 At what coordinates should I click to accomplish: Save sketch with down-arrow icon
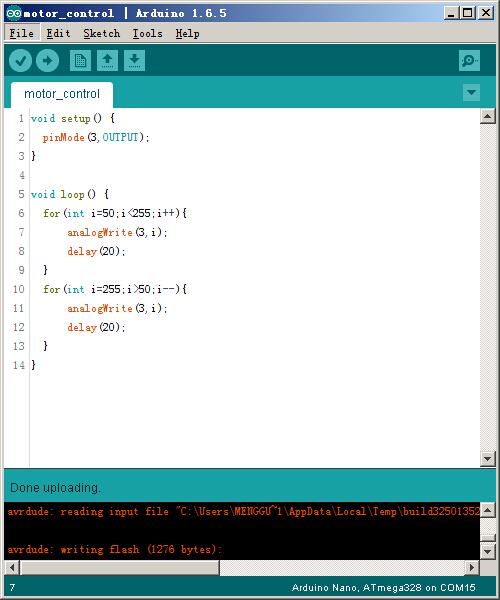(x=134, y=60)
